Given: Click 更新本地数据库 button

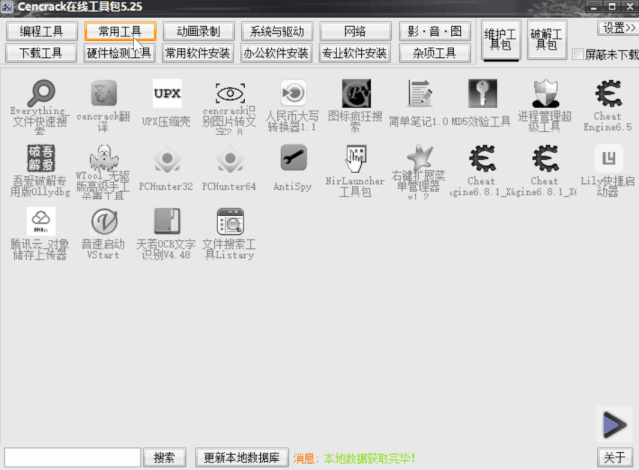Looking at the screenshot, I should click(242, 458).
